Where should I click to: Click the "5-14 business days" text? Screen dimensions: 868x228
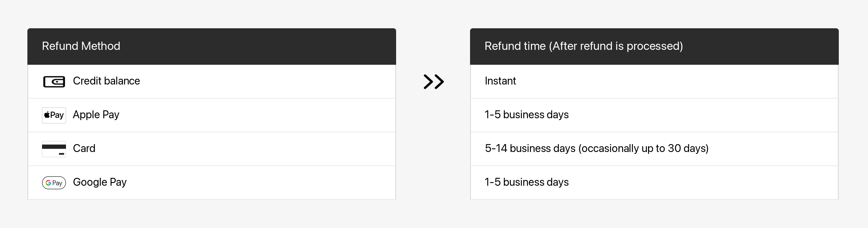click(530, 149)
